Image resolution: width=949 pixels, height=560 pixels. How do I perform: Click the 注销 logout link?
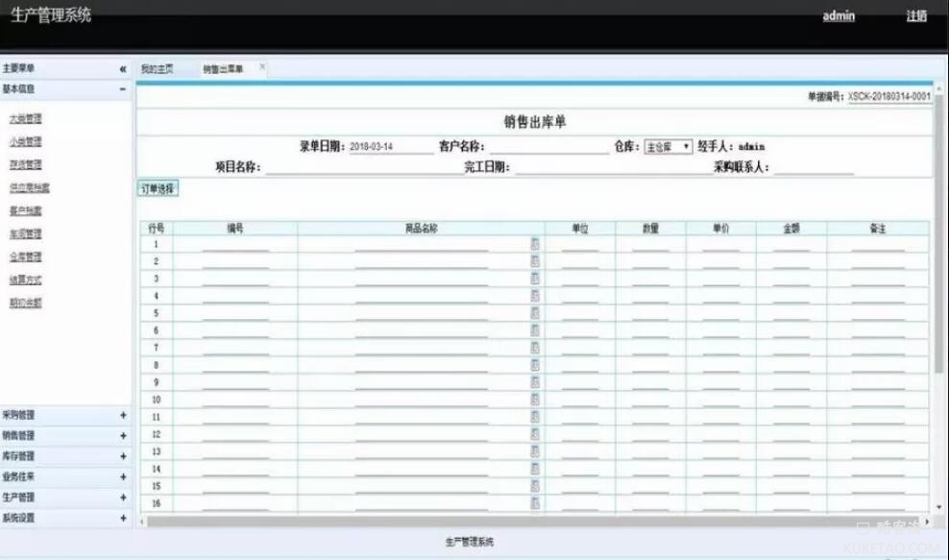pyautogui.click(x=916, y=15)
